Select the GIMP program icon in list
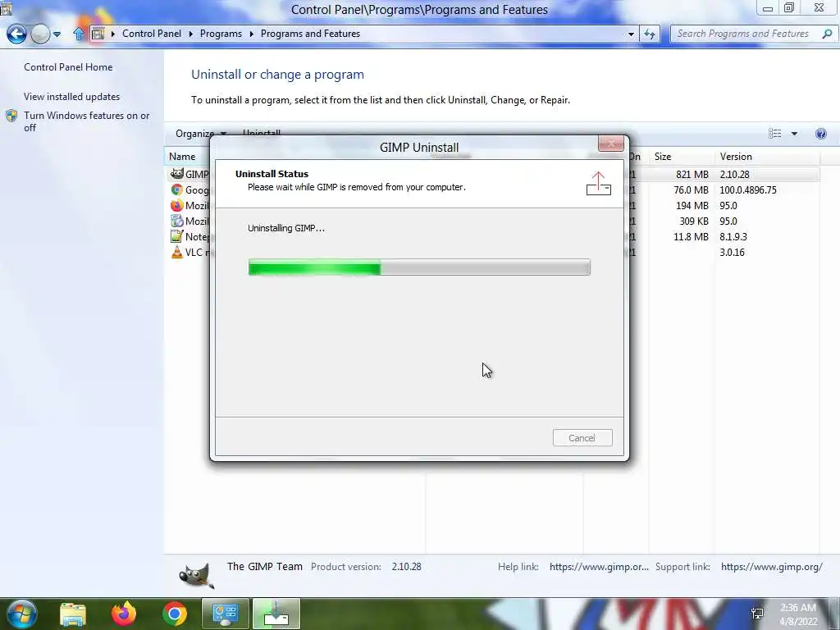The height and width of the screenshot is (630, 840). click(177, 174)
